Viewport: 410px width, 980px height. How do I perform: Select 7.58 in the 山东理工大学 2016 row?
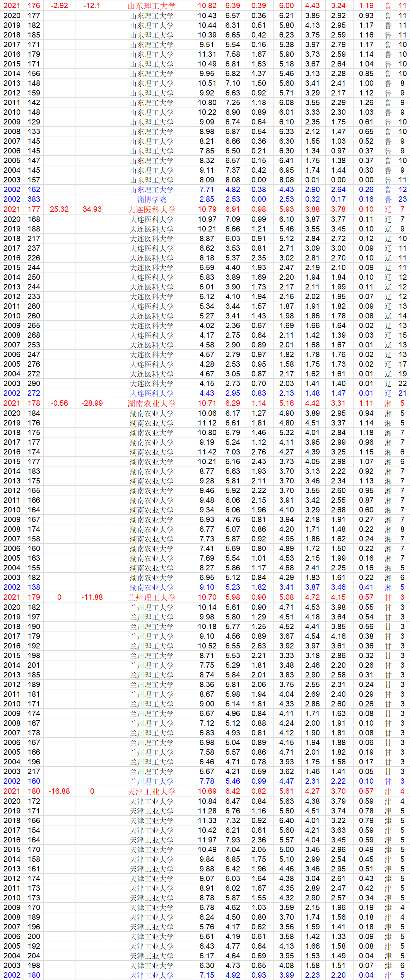233,54
